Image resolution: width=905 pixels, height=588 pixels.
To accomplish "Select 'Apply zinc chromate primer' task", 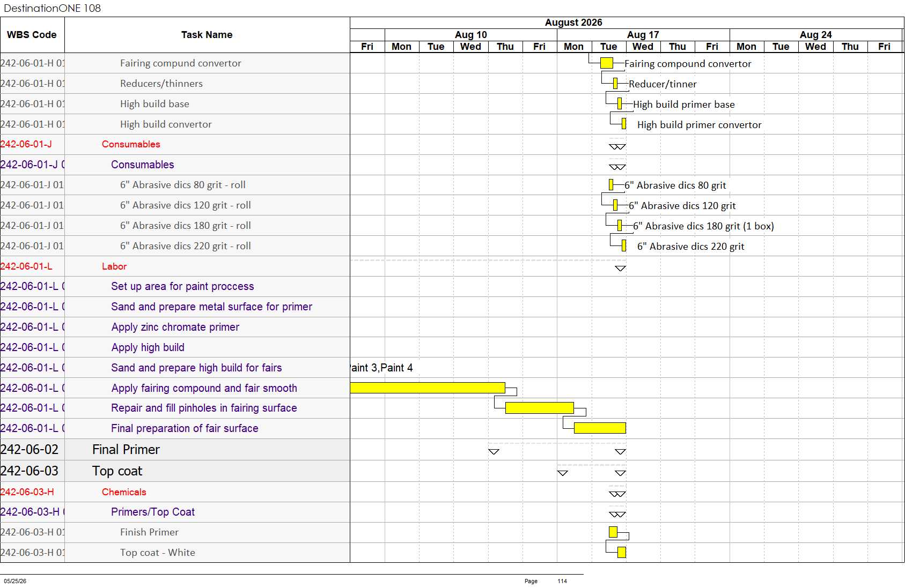I will tap(175, 327).
